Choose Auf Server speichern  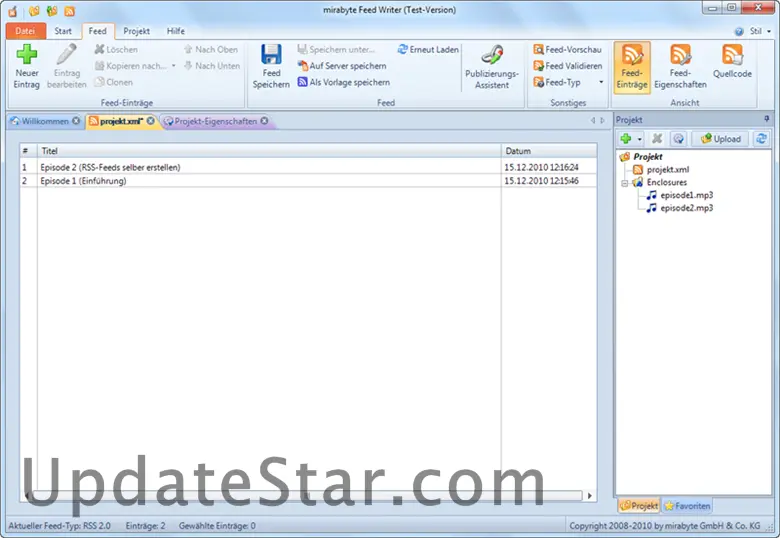click(342, 66)
